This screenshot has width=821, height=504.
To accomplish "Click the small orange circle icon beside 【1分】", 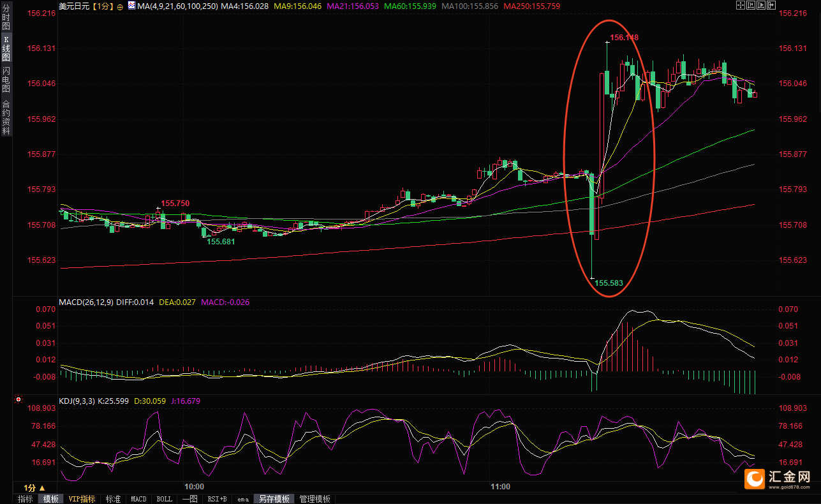I will tap(120, 6).
